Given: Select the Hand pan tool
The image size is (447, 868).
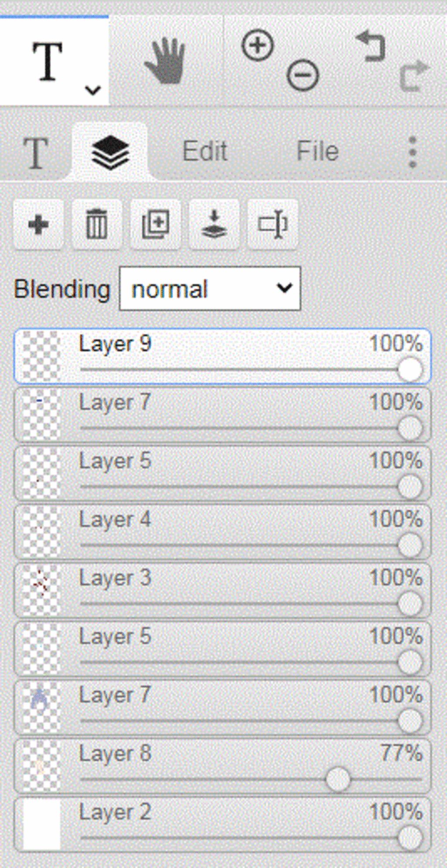Looking at the screenshot, I should (165, 61).
